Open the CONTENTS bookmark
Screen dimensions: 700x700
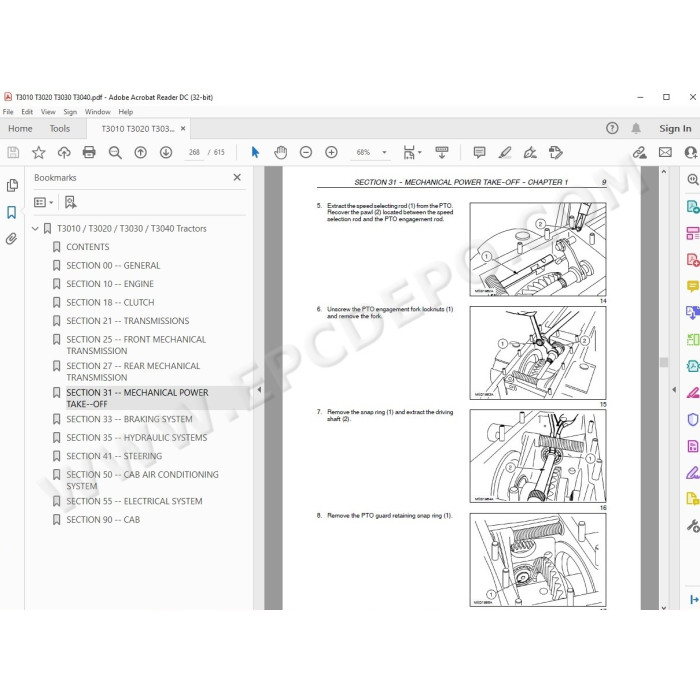pos(88,247)
